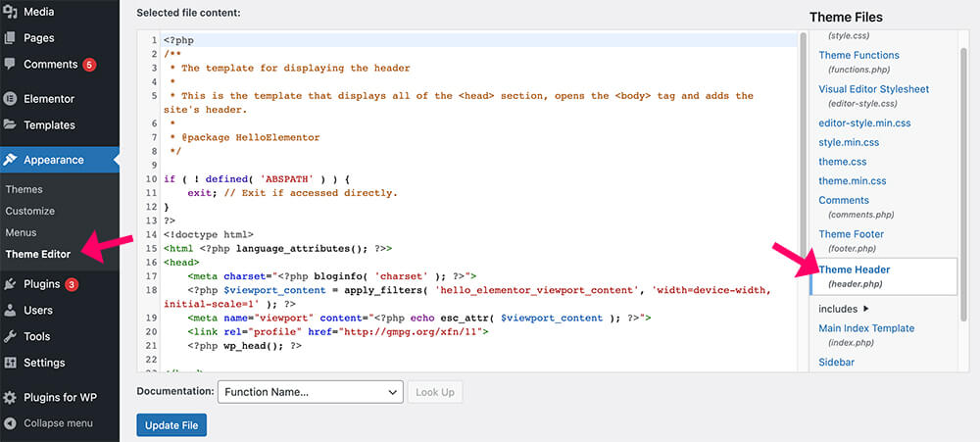Click the Comments speech bubble icon
This screenshot has width=980, height=442.
(10, 65)
